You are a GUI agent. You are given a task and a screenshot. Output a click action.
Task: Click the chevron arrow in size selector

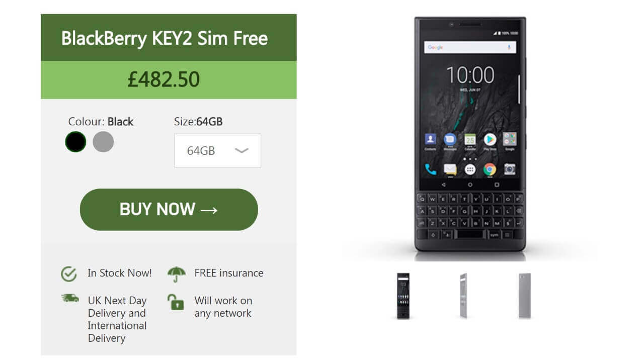(x=242, y=150)
